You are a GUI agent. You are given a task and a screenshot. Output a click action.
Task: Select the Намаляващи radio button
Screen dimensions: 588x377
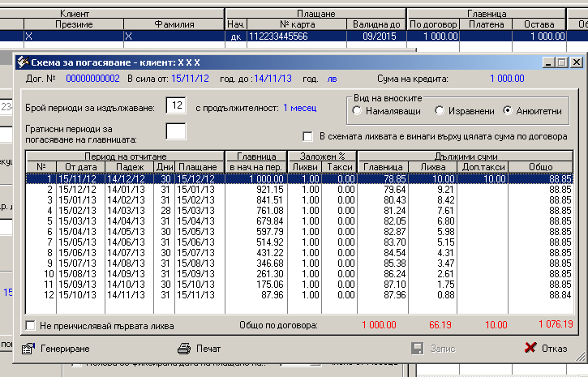point(357,110)
